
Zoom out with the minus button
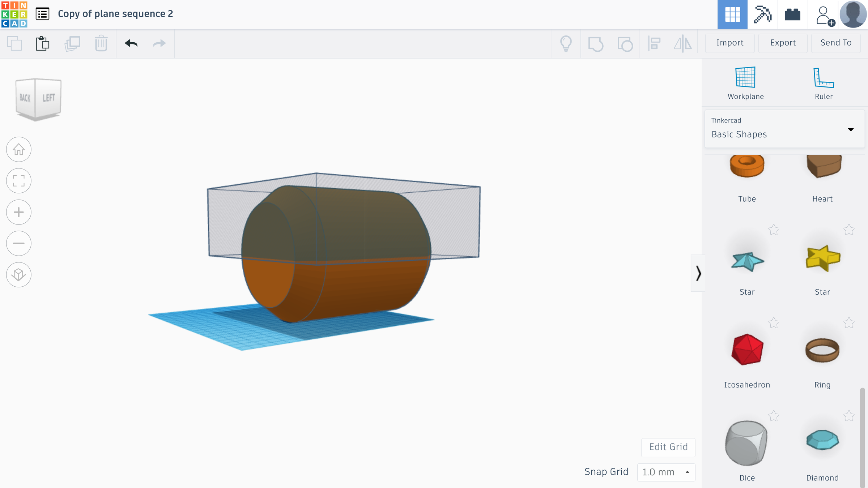(x=19, y=243)
